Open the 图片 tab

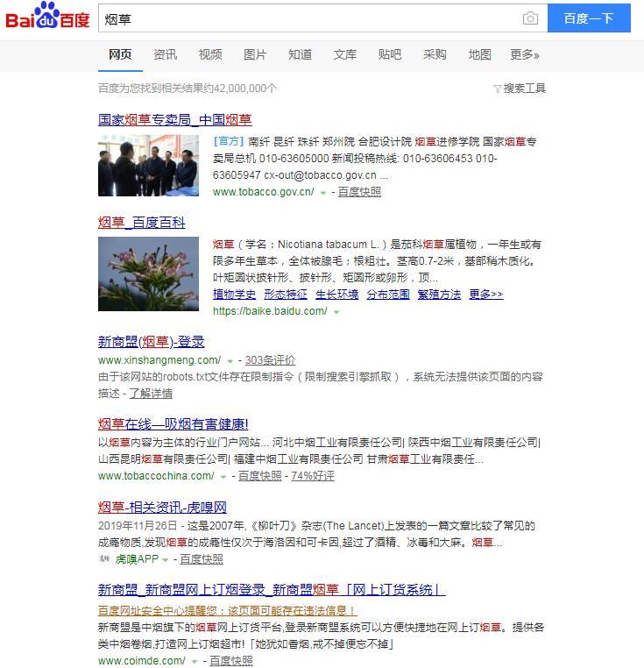point(255,54)
